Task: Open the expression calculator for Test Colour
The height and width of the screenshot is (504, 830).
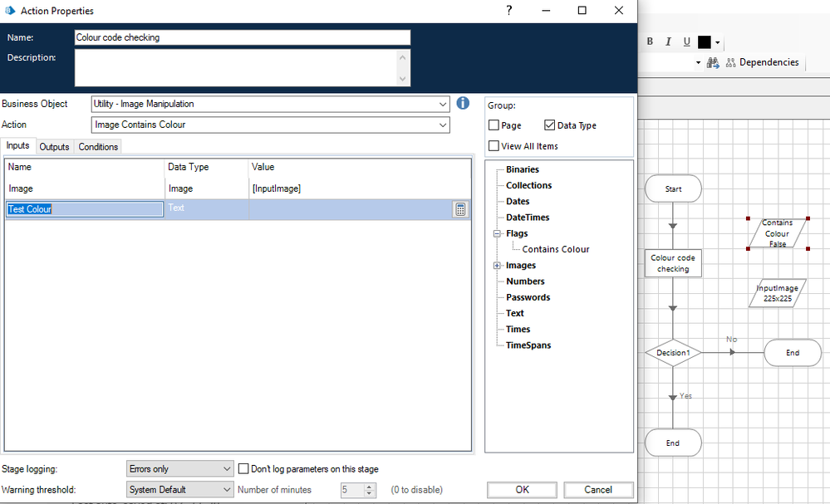Action: [460, 209]
